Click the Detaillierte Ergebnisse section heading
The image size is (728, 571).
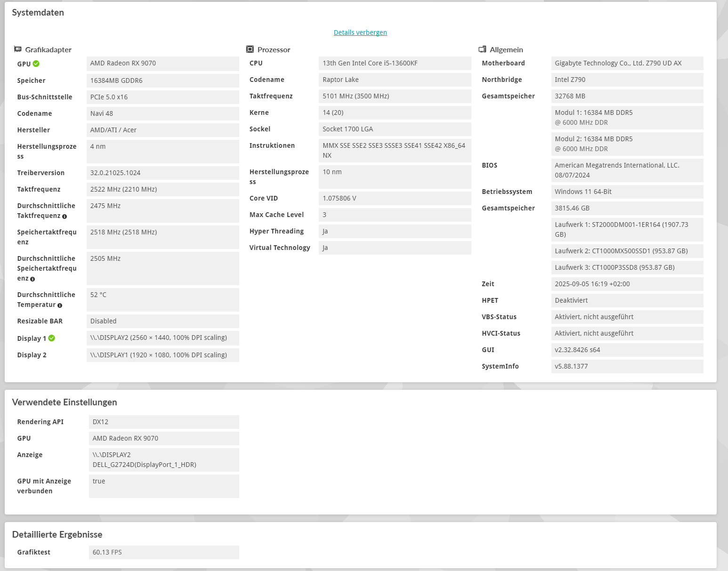coord(57,534)
